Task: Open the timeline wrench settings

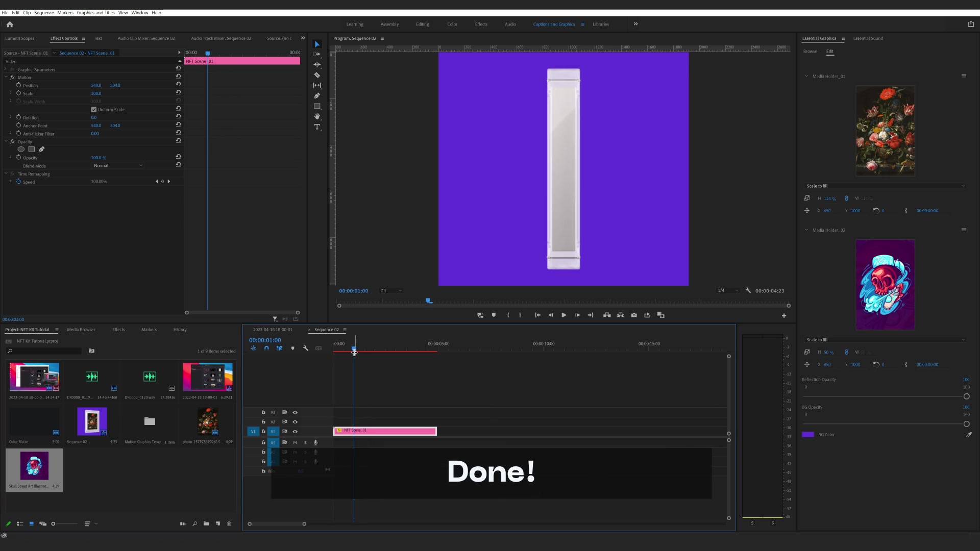Action: coord(306,348)
